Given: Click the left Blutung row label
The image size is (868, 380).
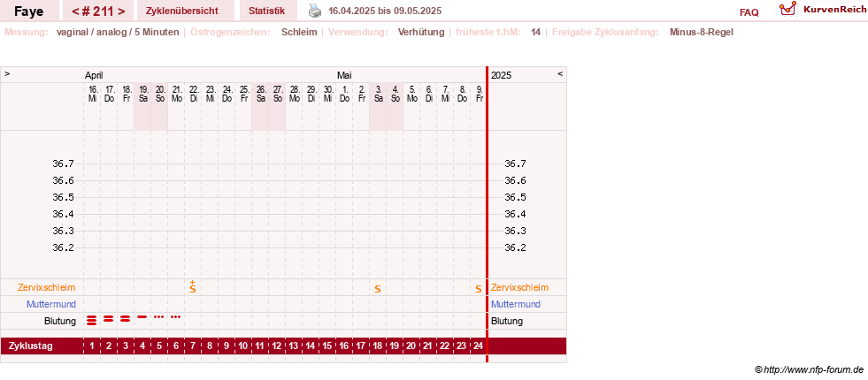Looking at the screenshot, I should pos(60,321).
